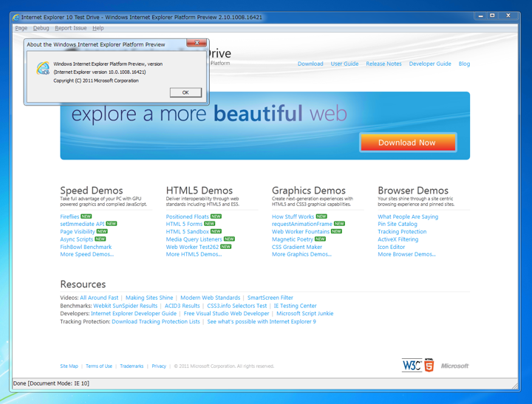Open the Pin Site Catalog link
Image resolution: width=532 pixels, height=404 pixels.
(398, 224)
